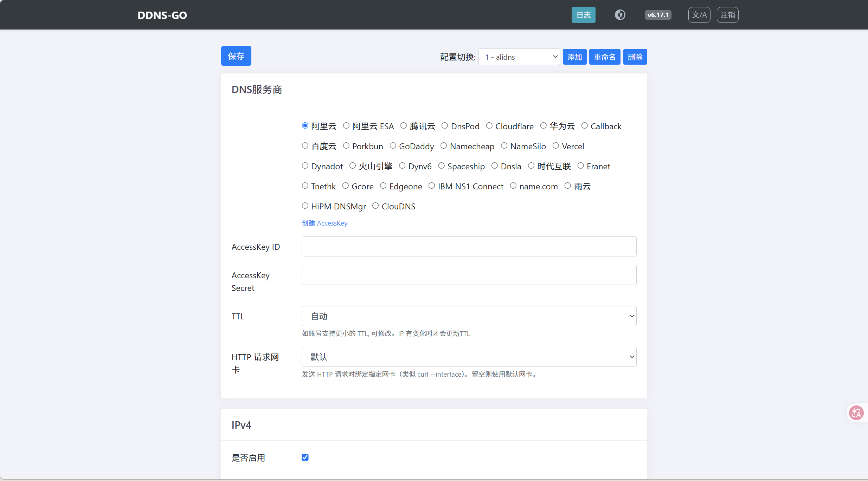Open the TTL 自动 dropdown
Screen dimensions: 868x481
[469, 316]
